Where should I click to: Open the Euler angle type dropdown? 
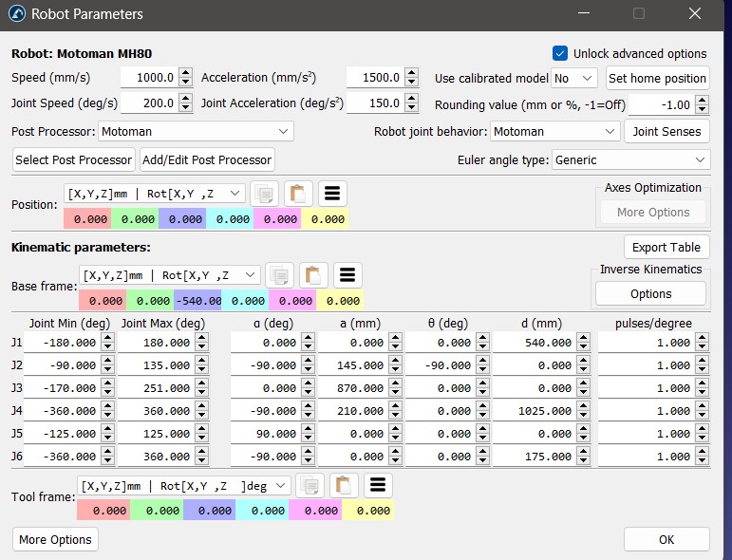tap(630, 159)
